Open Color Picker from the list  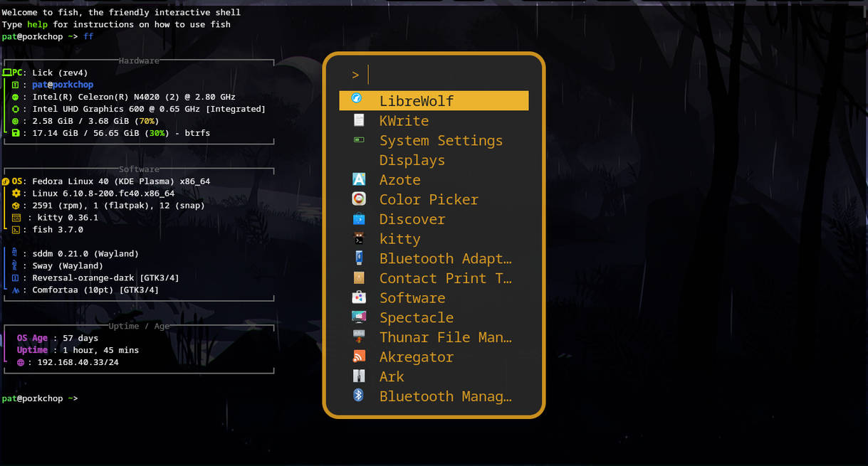coord(434,199)
